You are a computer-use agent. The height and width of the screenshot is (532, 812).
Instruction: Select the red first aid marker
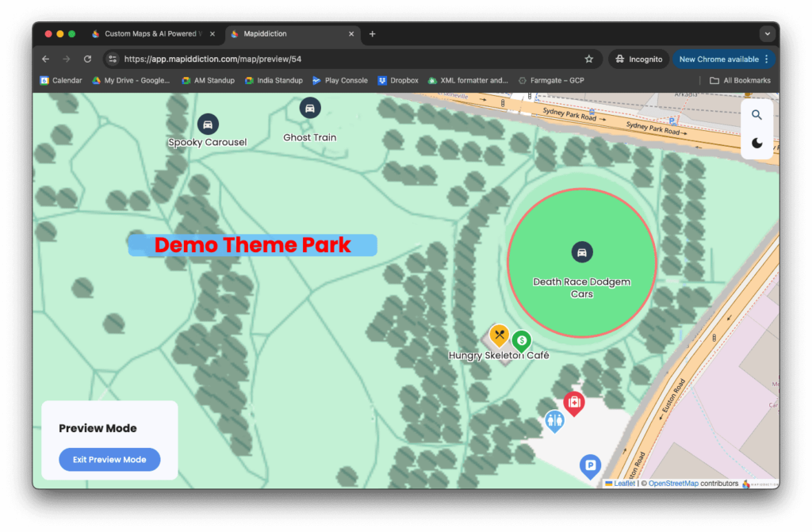(x=574, y=402)
